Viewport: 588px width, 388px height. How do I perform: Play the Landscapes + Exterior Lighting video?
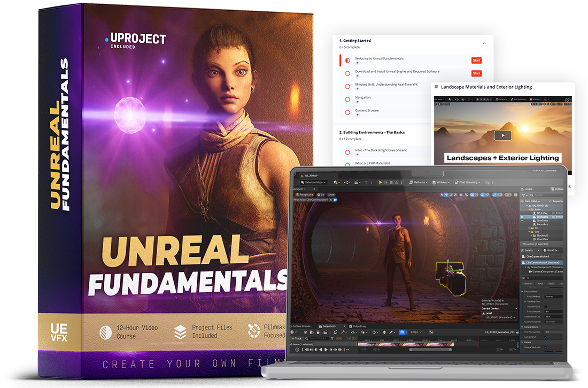pos(502,135)
